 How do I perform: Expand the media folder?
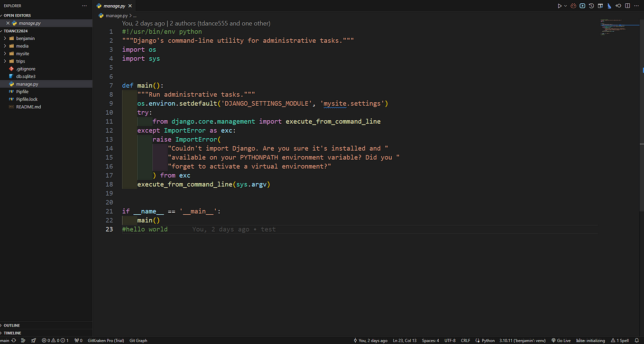coord(22,46)
